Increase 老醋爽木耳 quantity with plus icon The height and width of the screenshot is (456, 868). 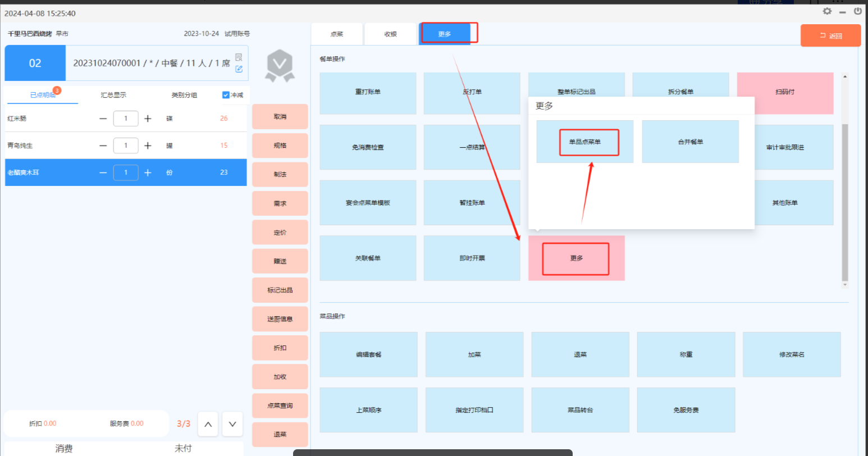tap(148, 172)
